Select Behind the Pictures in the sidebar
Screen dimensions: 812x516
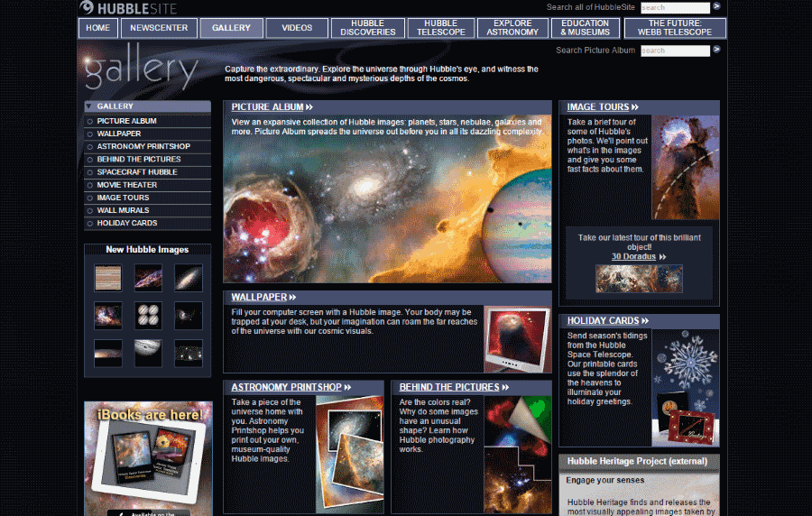pos(147,159)
